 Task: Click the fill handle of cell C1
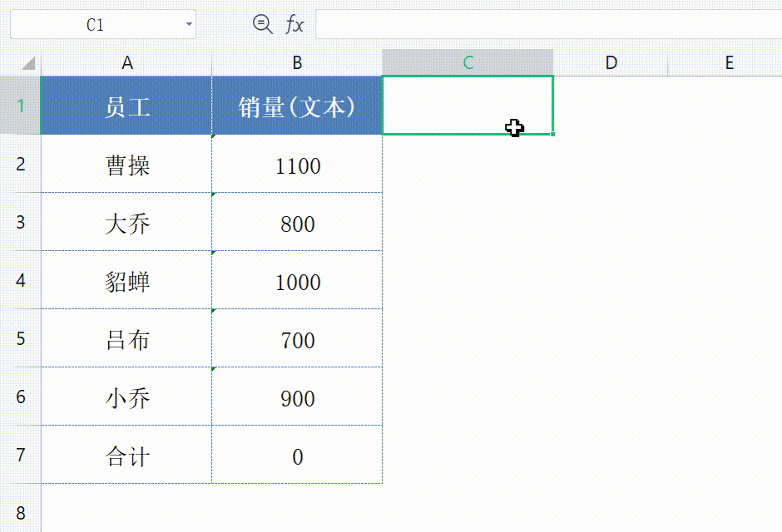pyautogui.click(x=552, y=134)
